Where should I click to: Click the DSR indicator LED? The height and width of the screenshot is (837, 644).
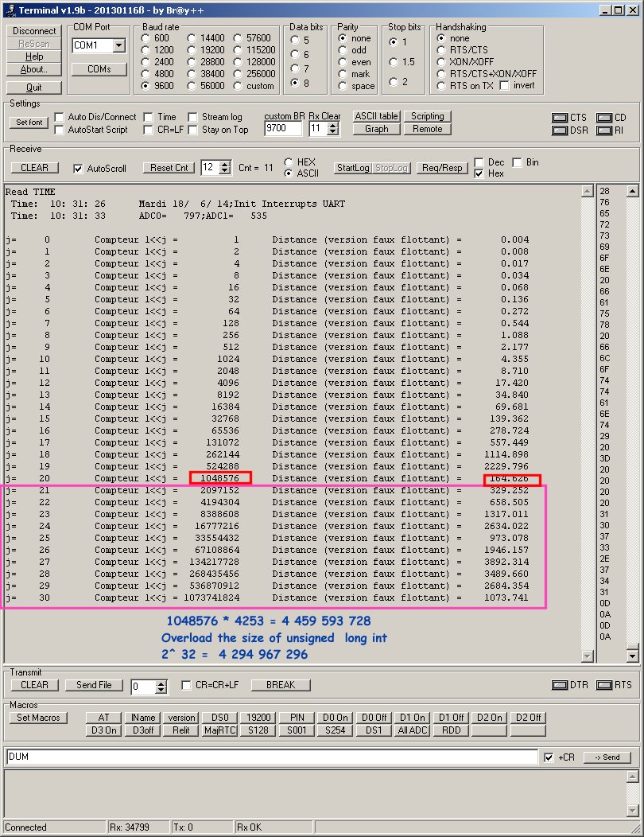[x=560, y=130]
